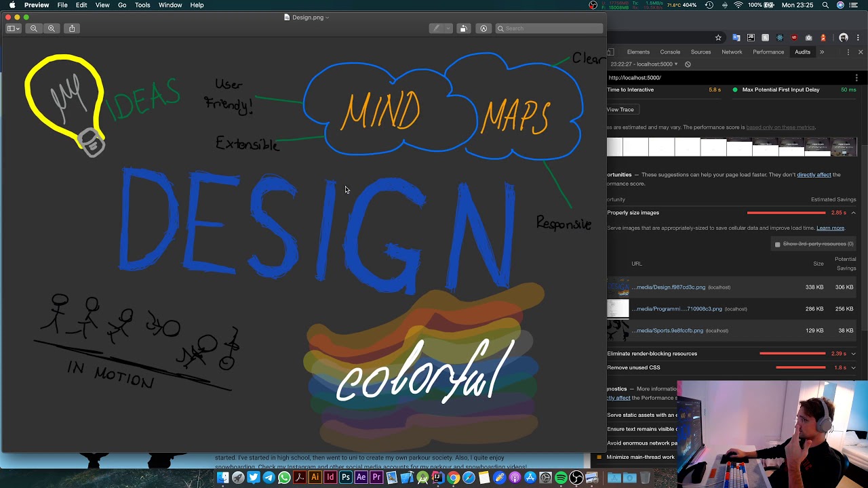
Task: Open the sidebar view menu in Preview
Action: click(x=13, y=28)
